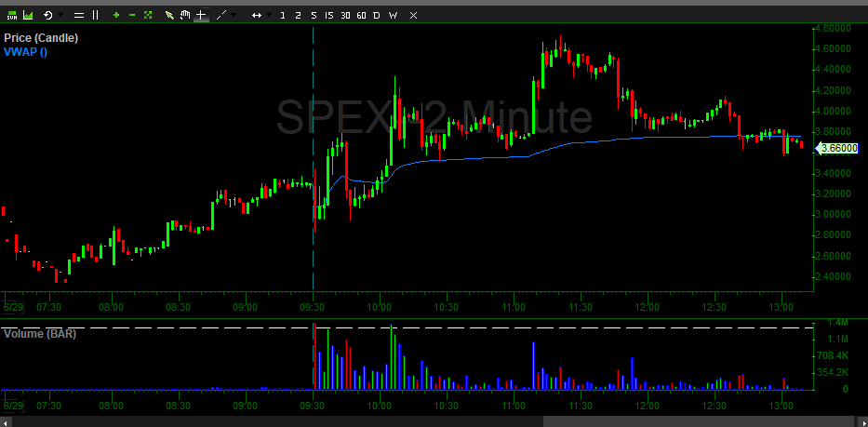Click the vertical double-line toolbar icon
The height and width of the screenshot is (427, 868).
tap(95, 16)
